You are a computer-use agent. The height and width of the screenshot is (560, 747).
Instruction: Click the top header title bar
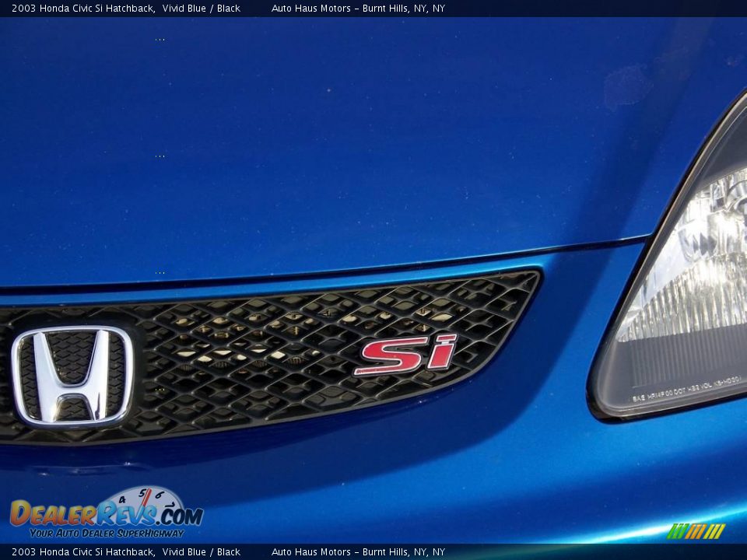coord(373,9)
